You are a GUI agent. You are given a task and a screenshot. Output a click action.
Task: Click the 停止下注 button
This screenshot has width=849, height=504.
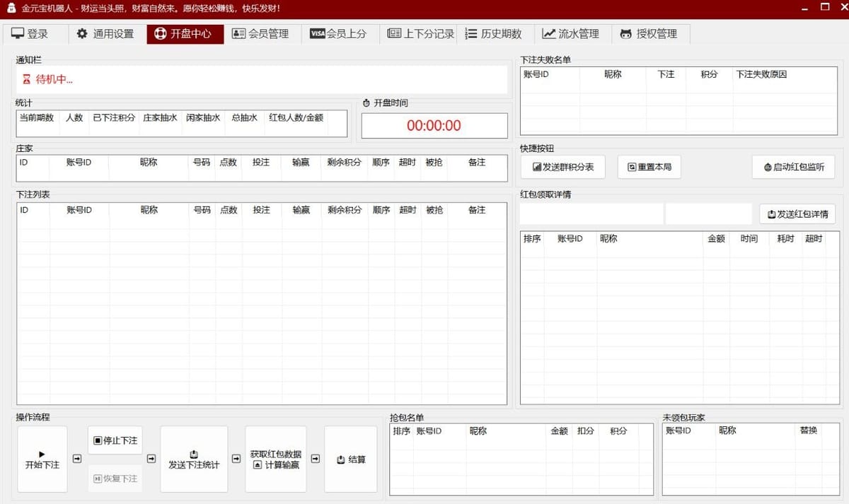coord(115,440)
